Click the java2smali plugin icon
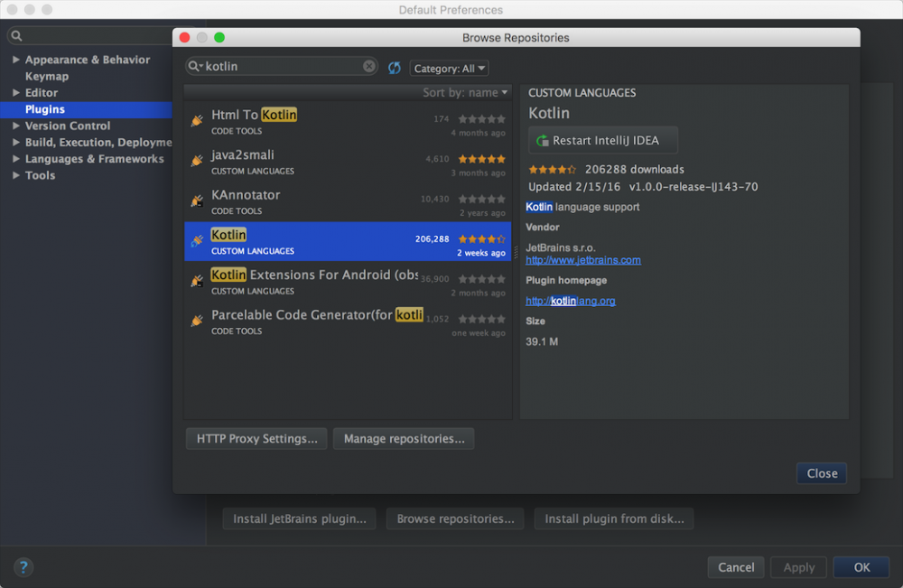 197,161
